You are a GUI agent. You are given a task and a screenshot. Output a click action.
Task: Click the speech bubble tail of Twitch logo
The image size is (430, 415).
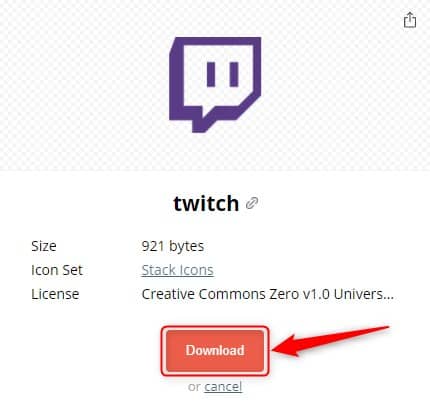tap(200, 122)
